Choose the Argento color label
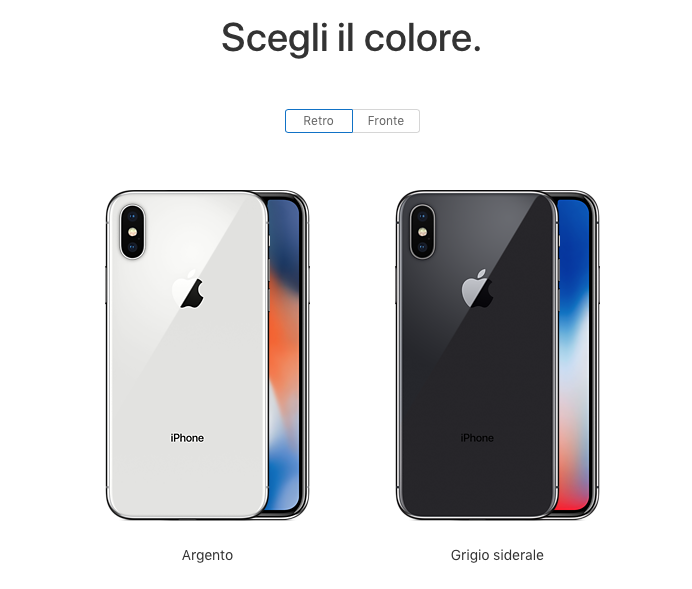Screen dimensions: 692x589 207,555
